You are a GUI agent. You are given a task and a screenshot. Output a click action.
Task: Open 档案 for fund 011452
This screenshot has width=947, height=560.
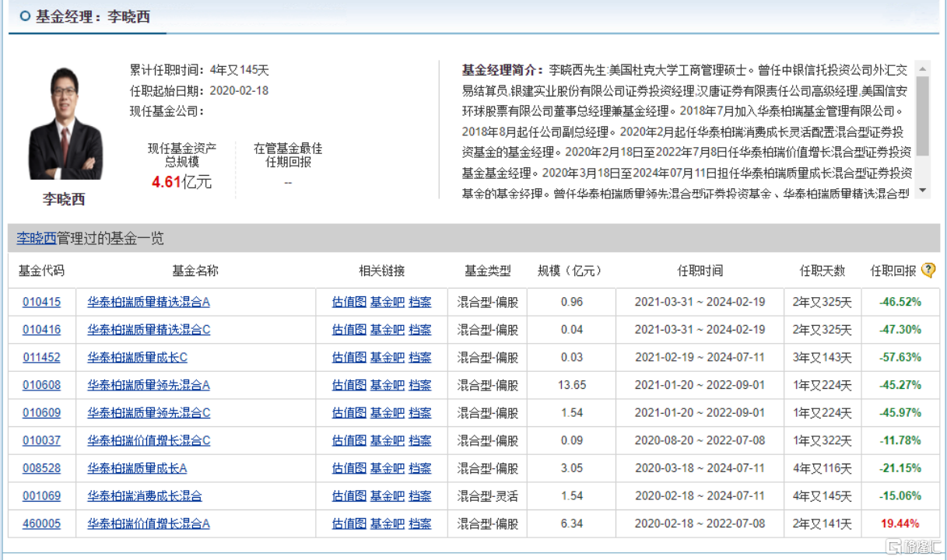pyautogui.click(x=420, y=358)
